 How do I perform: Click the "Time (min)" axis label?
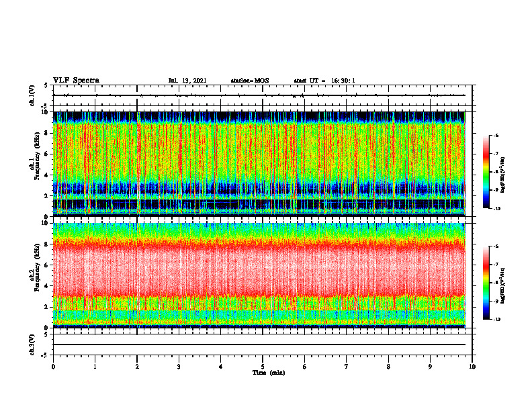click(269, 373)
